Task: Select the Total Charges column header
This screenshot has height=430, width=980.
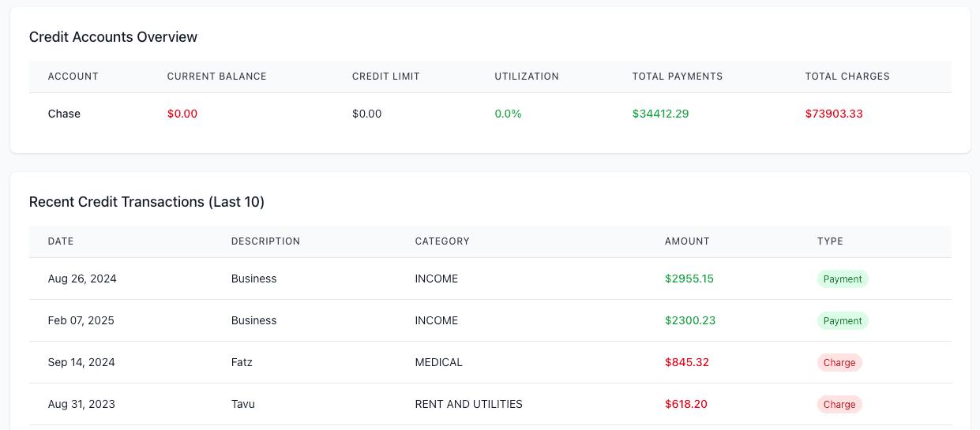Action: pos(847,77)
